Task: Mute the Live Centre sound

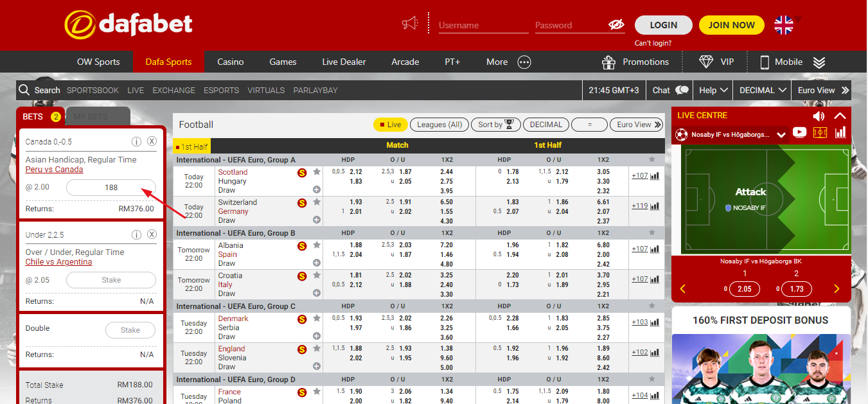Action: pyautogui.click(x=818, y=116)
